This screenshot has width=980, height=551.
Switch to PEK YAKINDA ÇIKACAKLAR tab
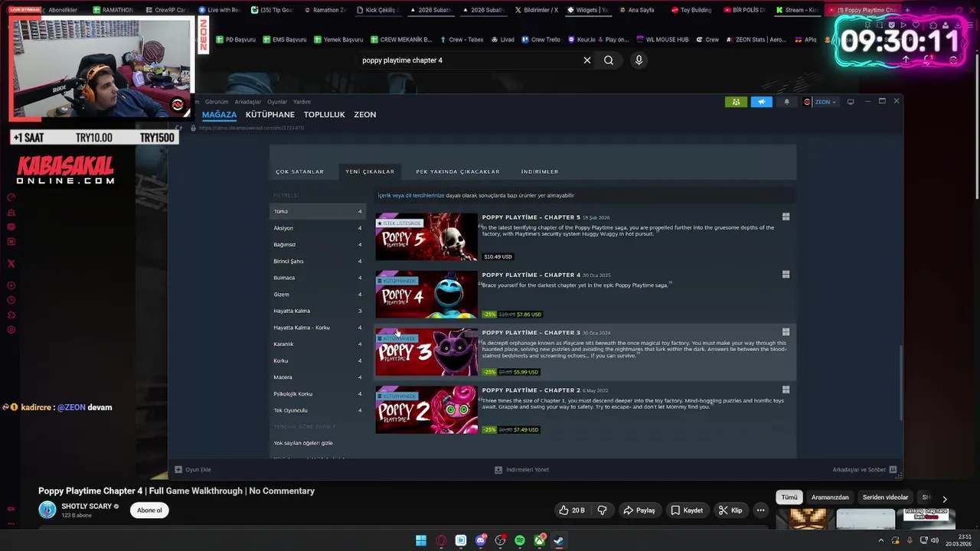(x=458, y=171)
